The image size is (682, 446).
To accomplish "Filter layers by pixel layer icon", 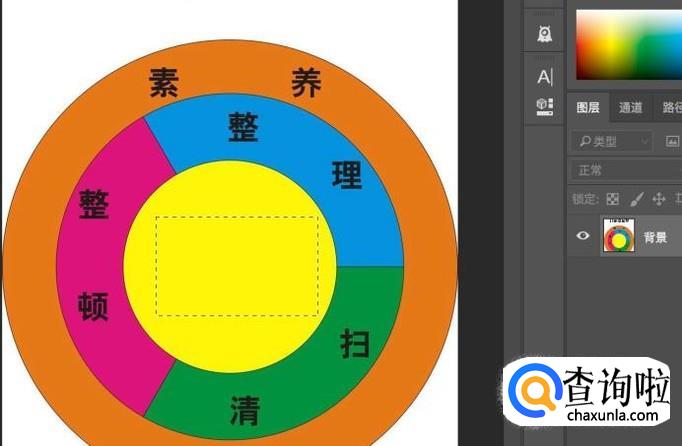I will point(672,141).
